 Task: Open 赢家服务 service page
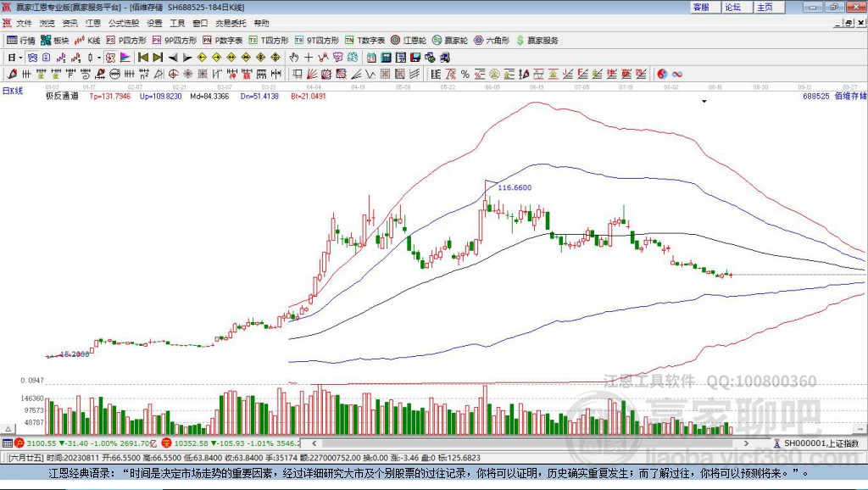tap(537, 41)
